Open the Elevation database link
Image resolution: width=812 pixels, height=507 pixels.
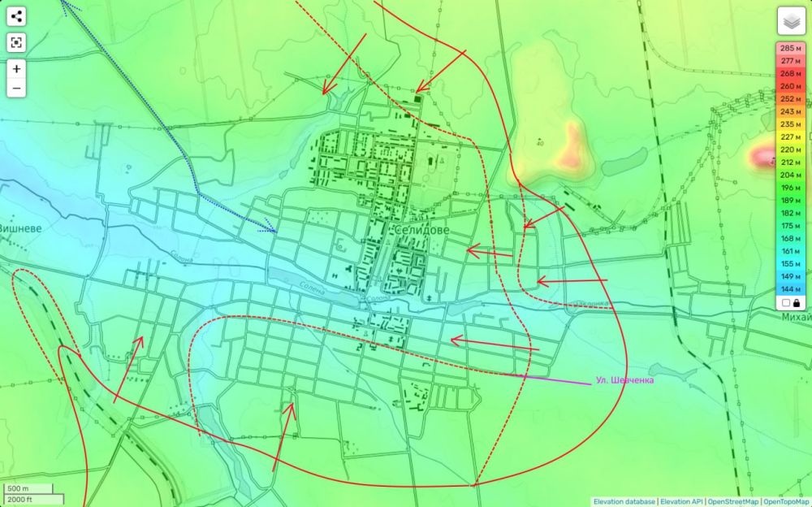(624, 501)
